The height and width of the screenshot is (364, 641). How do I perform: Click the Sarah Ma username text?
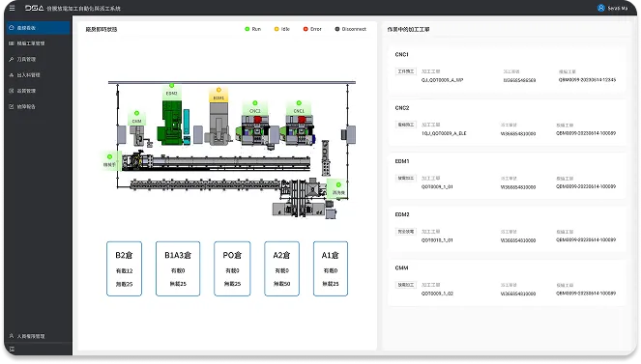(617, 8)
